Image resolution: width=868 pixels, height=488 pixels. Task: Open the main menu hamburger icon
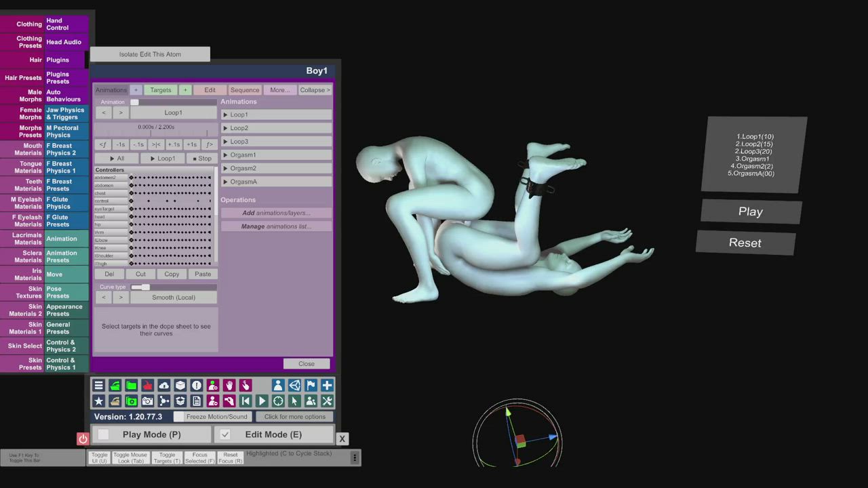click(98, 385)
